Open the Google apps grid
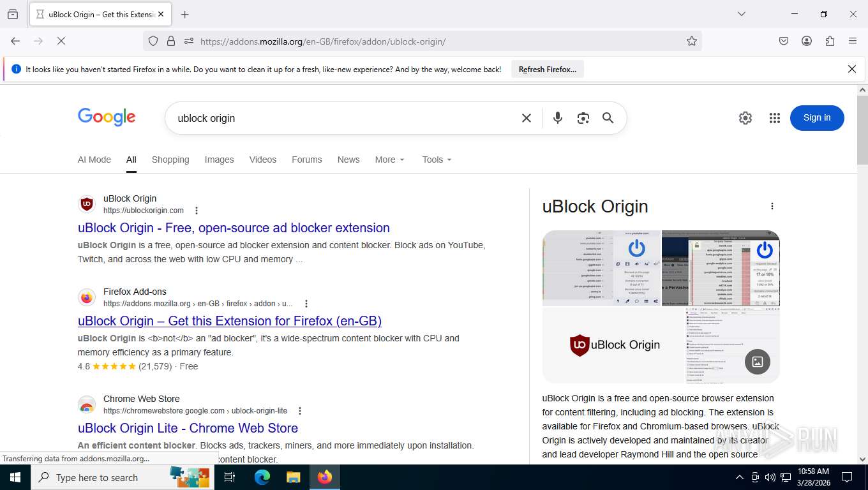The width and height of the screenshot is (868, 490). [775, 118]
